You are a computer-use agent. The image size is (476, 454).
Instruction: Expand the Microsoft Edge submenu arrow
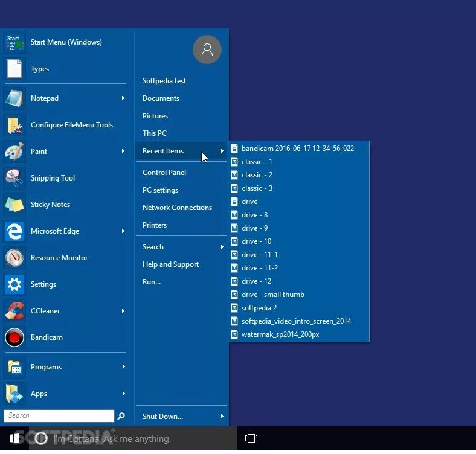pos(123,231)
